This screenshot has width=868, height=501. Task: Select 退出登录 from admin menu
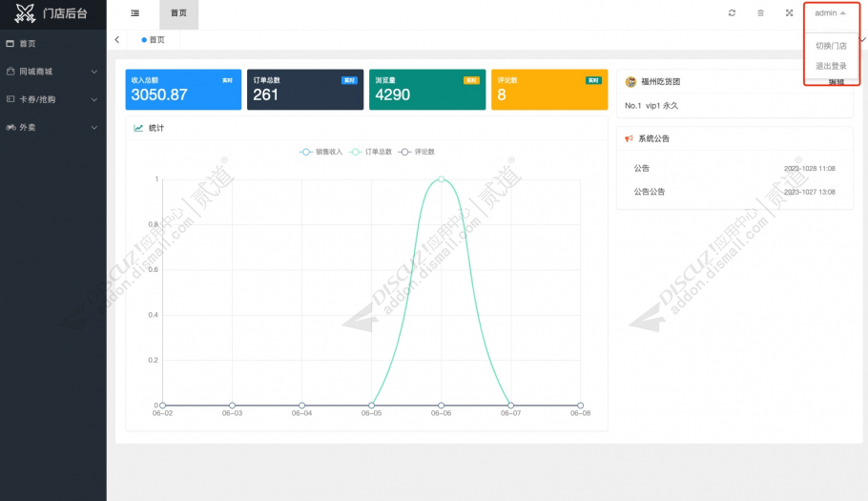tap(831, 66)
